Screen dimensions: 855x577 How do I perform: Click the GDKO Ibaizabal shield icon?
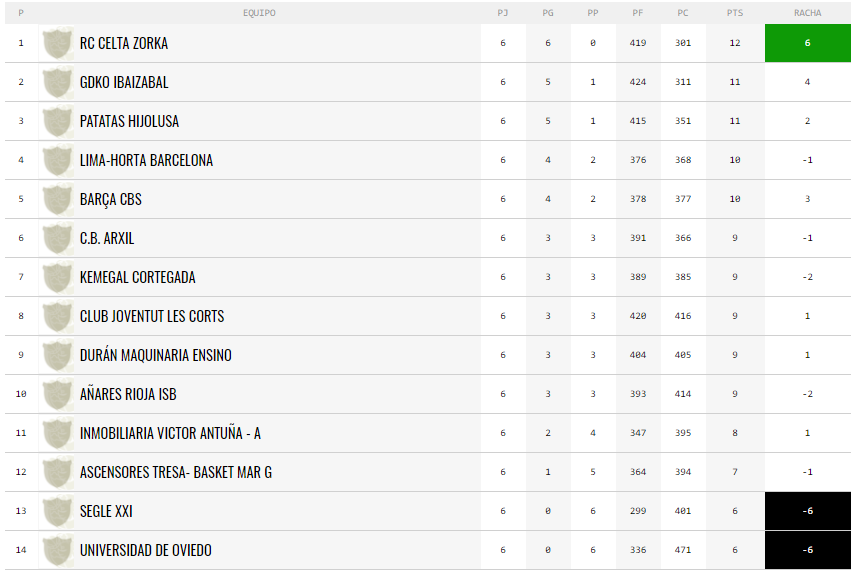pyautogui.click(x=57, y=82)
